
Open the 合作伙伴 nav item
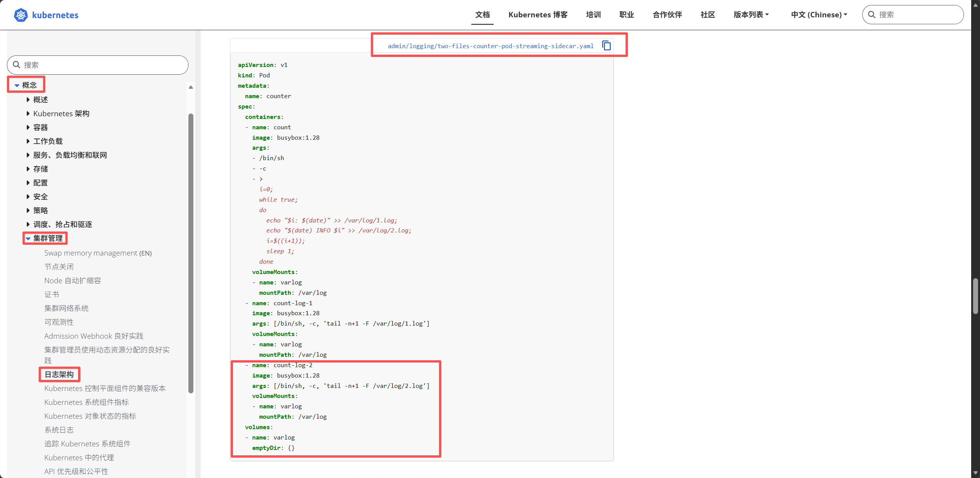(667, 15)
